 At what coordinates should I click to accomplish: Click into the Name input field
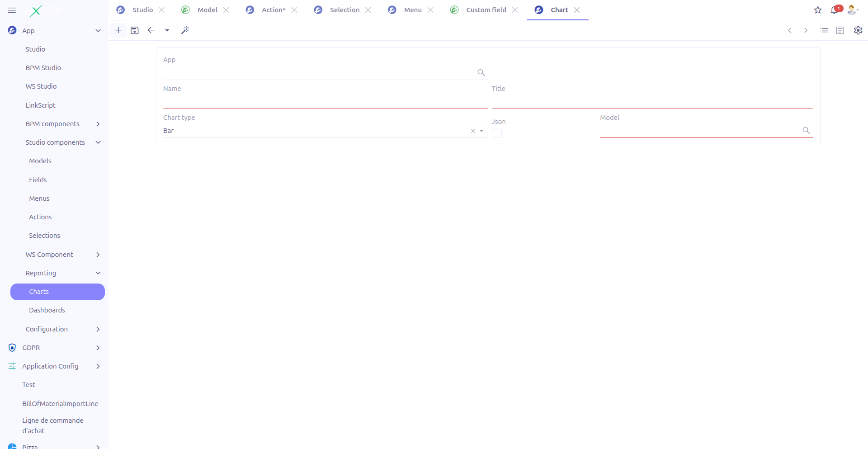(x=325, y=102)
